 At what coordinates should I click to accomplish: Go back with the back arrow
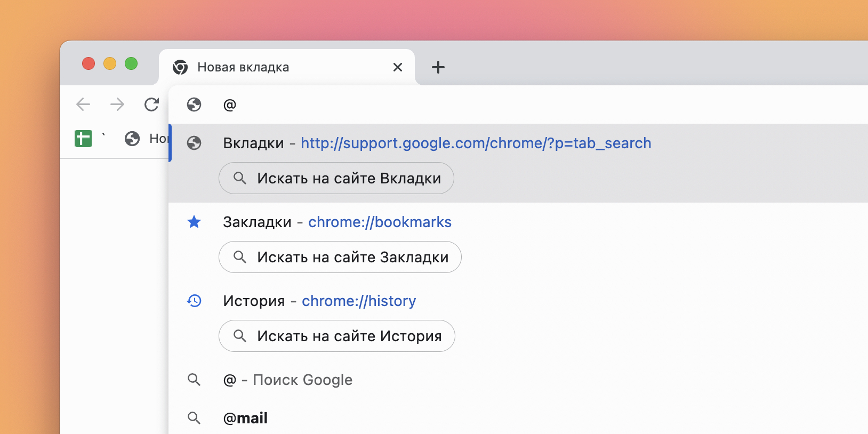pyautogui.click(x=83, y=104)
